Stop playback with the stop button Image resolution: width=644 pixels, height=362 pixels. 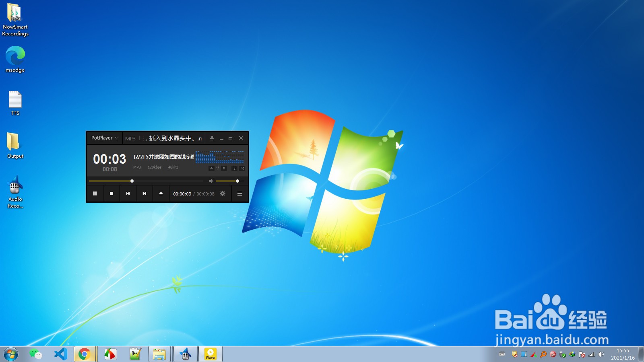111,193
